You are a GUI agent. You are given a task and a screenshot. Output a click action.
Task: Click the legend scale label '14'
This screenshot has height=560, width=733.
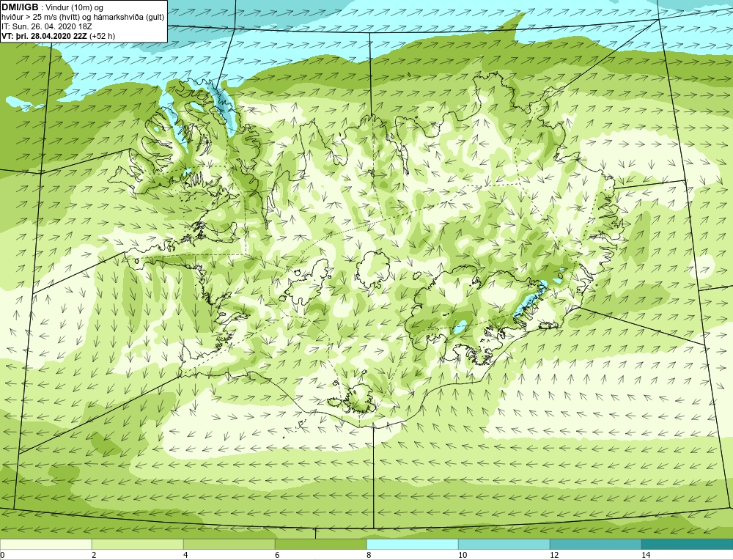646,555
